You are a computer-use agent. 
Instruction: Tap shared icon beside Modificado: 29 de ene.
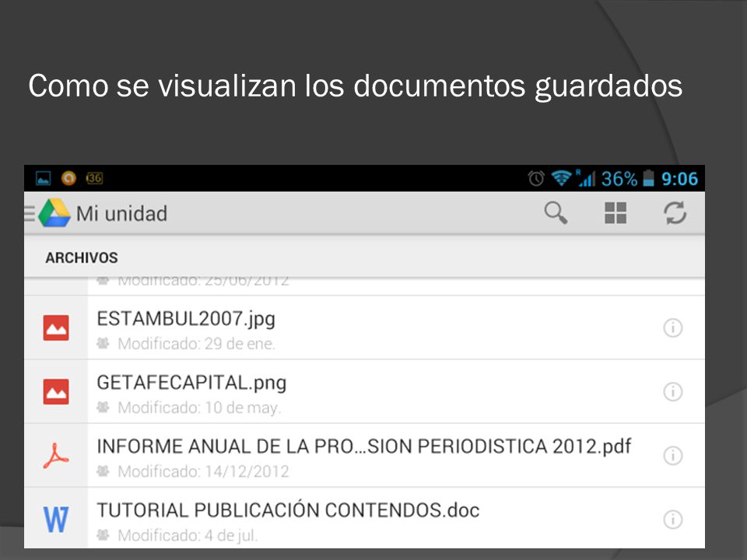(x=103, y=343)
